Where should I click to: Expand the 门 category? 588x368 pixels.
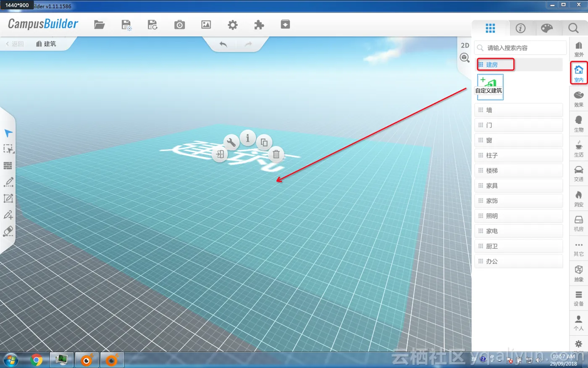[x=518, y=125]
